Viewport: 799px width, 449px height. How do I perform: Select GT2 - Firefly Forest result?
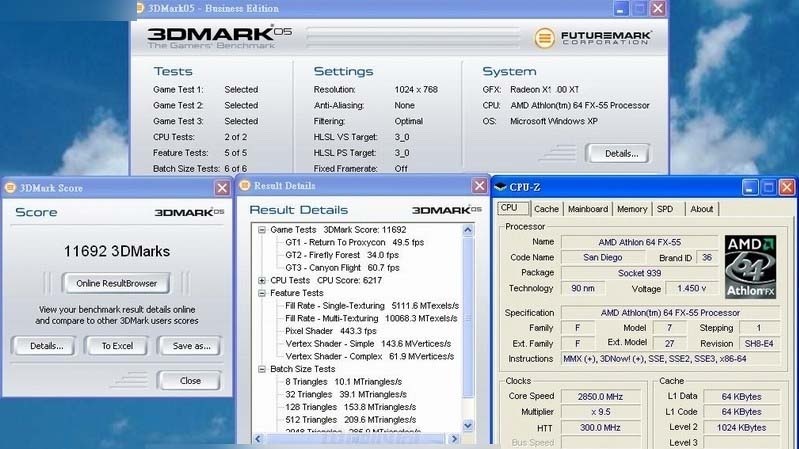coord(342,255)
